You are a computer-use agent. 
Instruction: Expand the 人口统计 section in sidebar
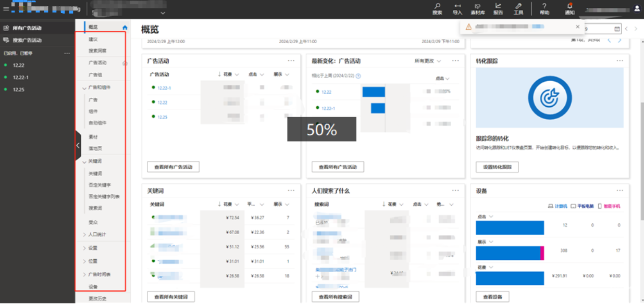tap(84, 235)
